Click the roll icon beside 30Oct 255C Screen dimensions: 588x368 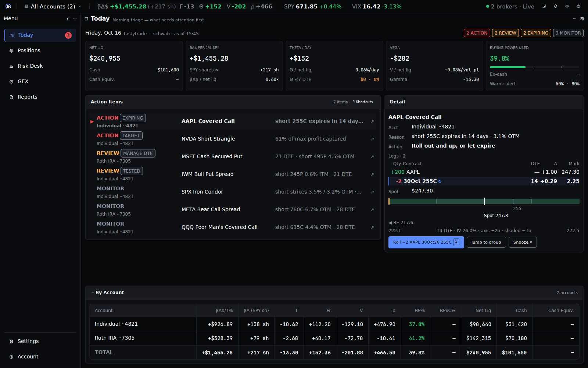tap(440, 181)
